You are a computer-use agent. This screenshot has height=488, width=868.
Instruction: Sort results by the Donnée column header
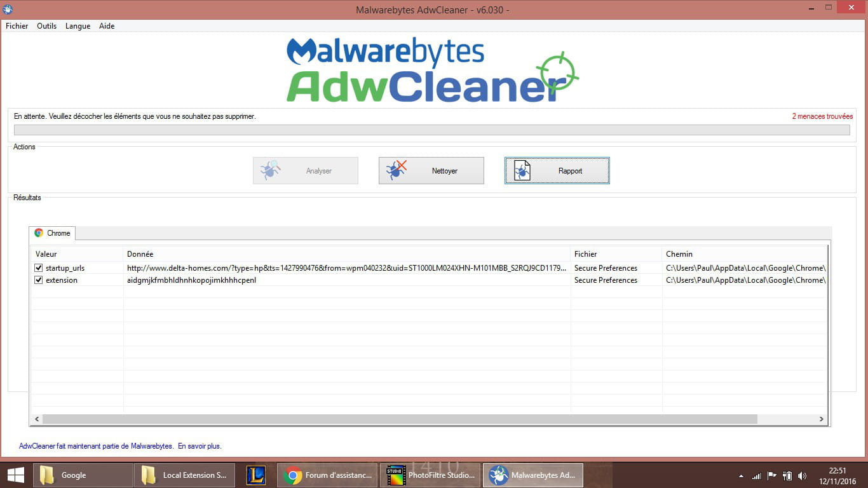(x=348, y=254)
